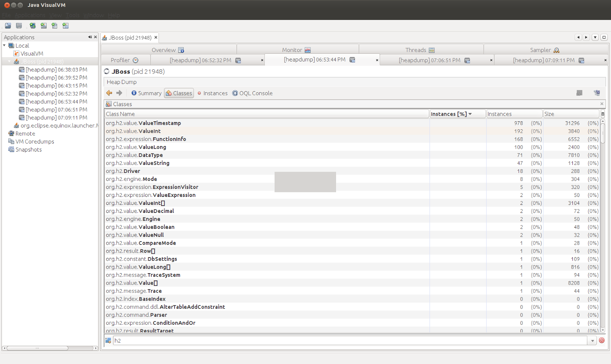The height and width of the screenshot is (364, 611).
Task: Switch to the Profiler tab
Action: pyautogui.click(x=125, y=60)
